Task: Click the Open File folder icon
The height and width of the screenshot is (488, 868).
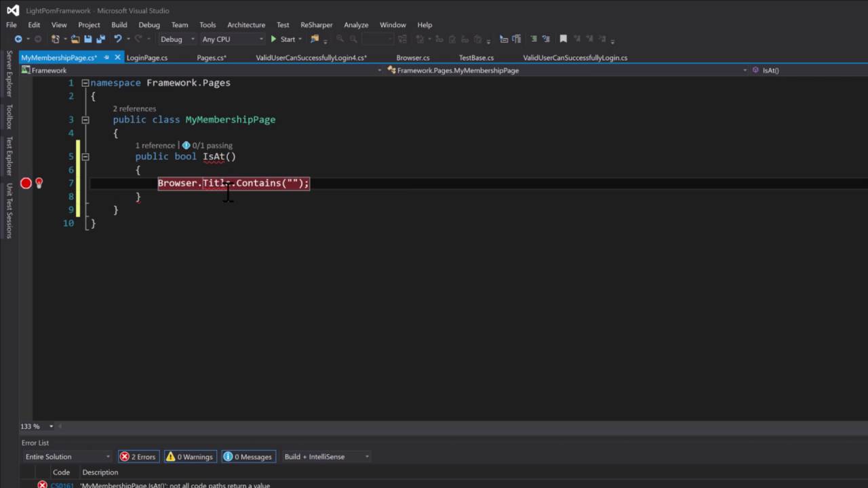Action: pyautogui.click(x=75, y=39)
